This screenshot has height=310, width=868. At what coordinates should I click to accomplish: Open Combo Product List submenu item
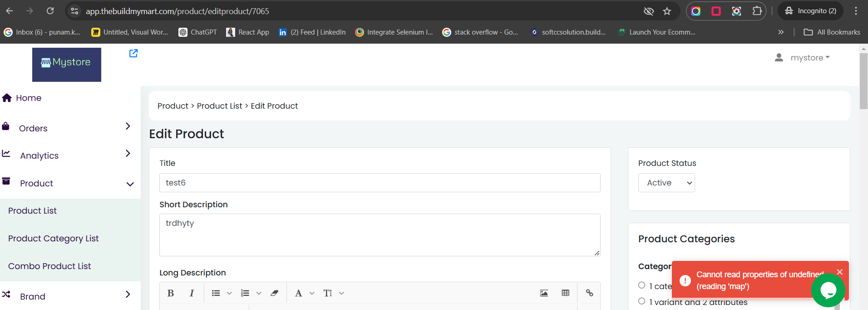pos(49,266)
